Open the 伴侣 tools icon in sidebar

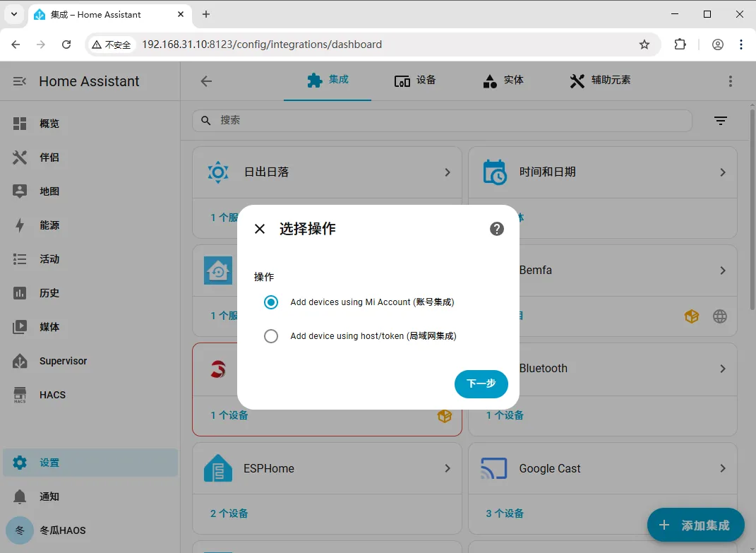[x=20, y=157]
